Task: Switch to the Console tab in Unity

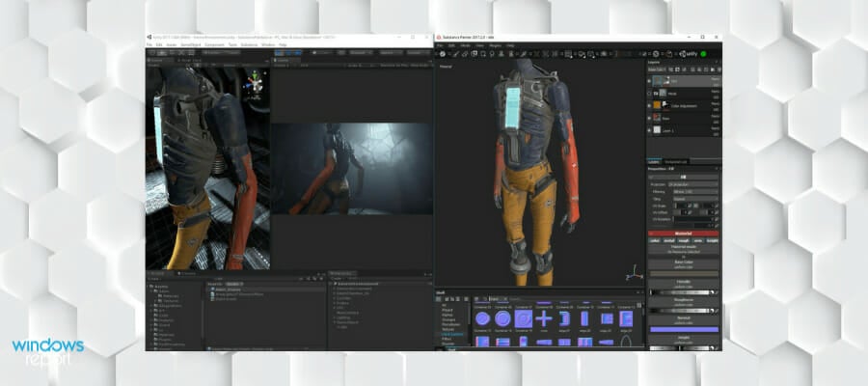Action: click(x=186, y=274)
